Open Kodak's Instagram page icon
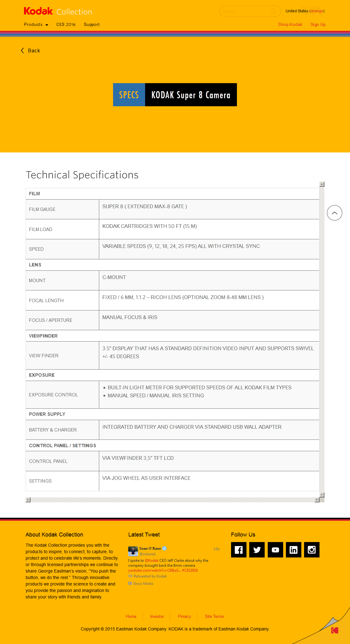The width and height of the screenshot is (350, 644). pyautogui.click(x=312, y=550)
